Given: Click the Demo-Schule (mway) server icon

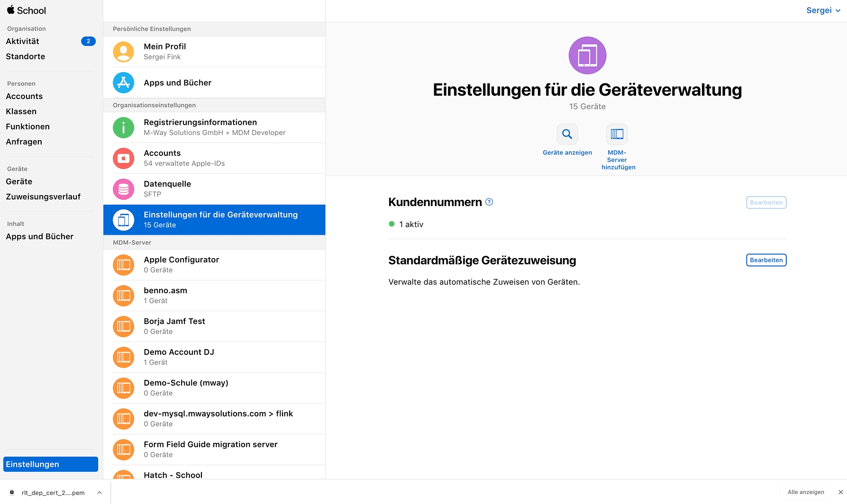Looking at the screenshot, I should coord(123,388).
